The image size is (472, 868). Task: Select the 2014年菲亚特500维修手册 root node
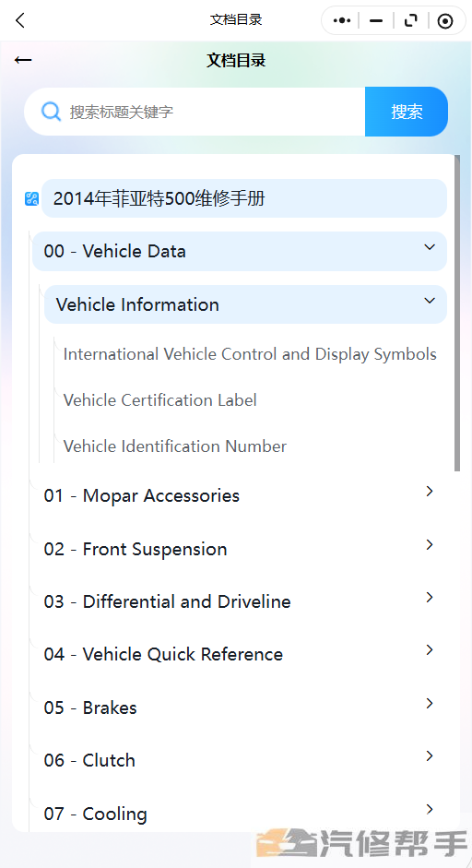point(244,198)
